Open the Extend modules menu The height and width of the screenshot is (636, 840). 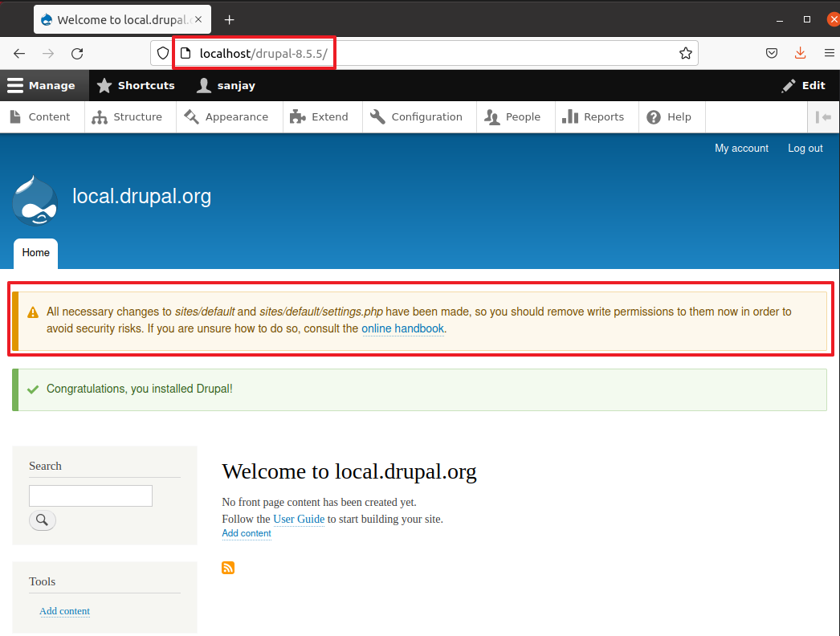click(x=320, y=117)
